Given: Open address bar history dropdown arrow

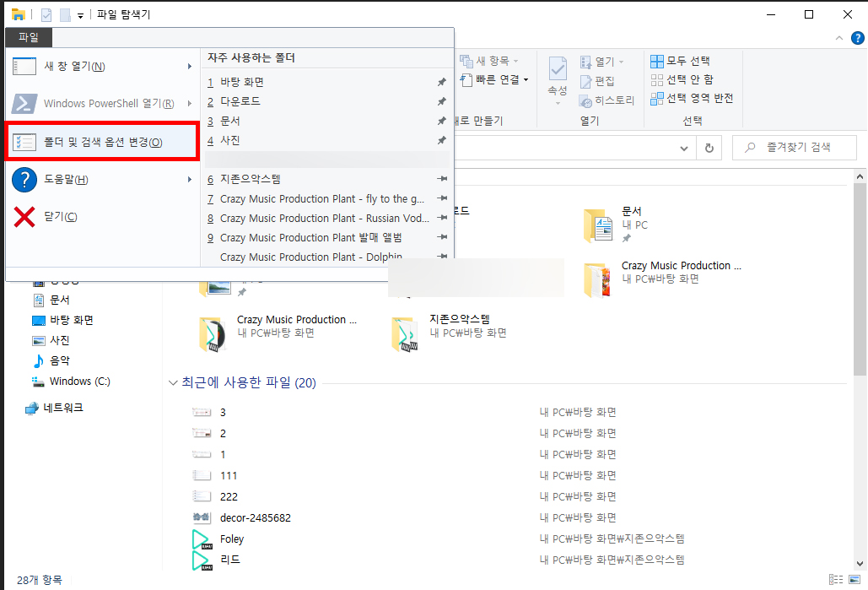Looking at the screenshot, I should (x=684, y=148).
